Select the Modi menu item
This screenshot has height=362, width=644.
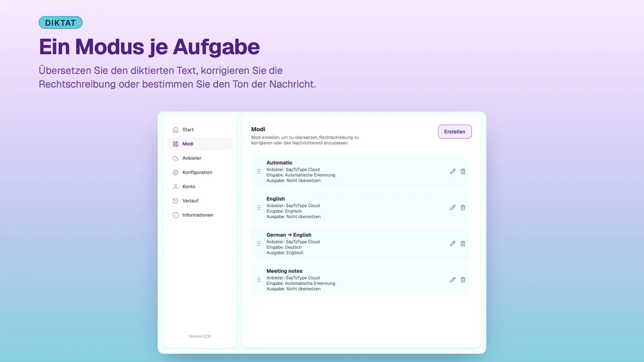[x=200, y=144]
